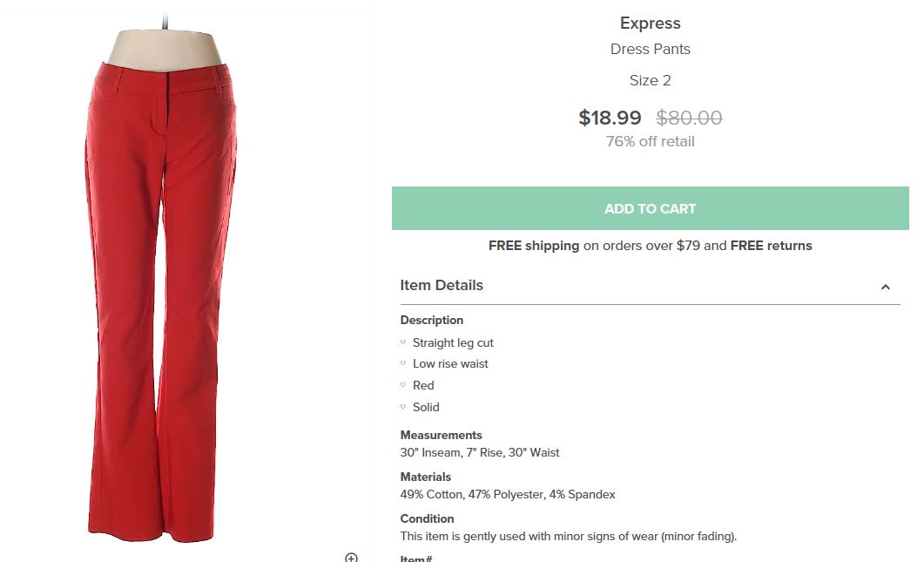
Task: Open the Express brand link
Action: pos(650,23)
